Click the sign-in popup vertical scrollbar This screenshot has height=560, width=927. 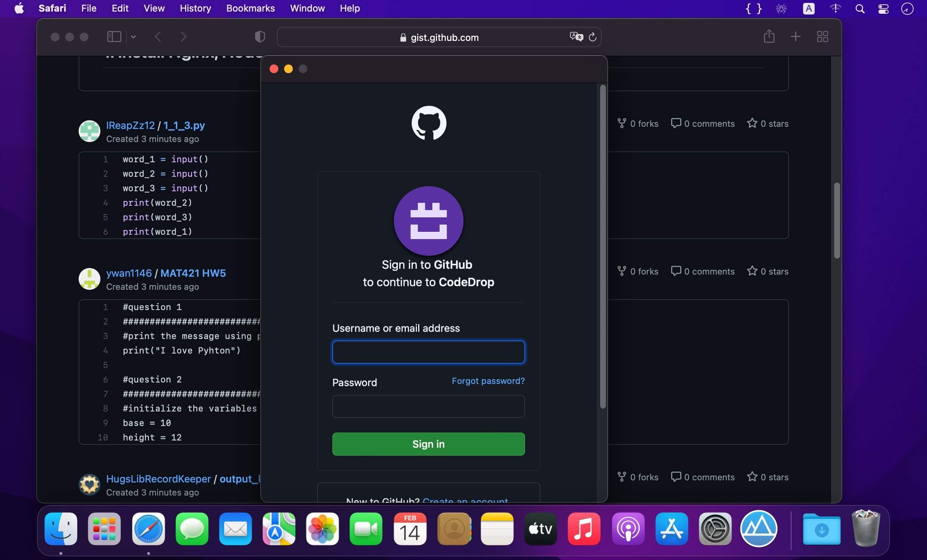click(603, 247)
